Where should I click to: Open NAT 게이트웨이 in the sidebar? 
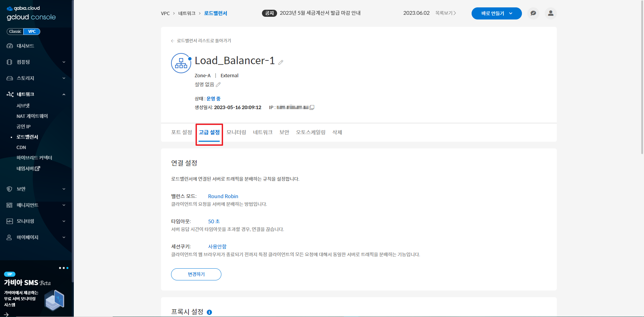click(x=32, y=116)
